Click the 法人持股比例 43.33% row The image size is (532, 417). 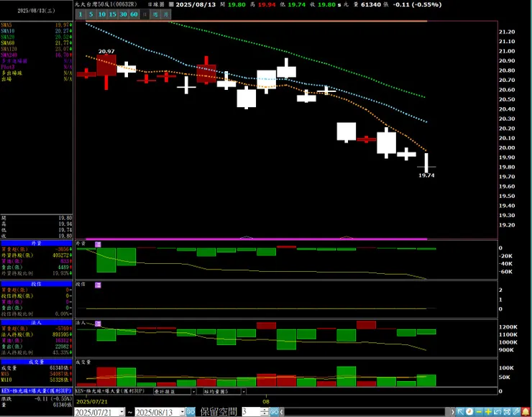coord(36,353)
